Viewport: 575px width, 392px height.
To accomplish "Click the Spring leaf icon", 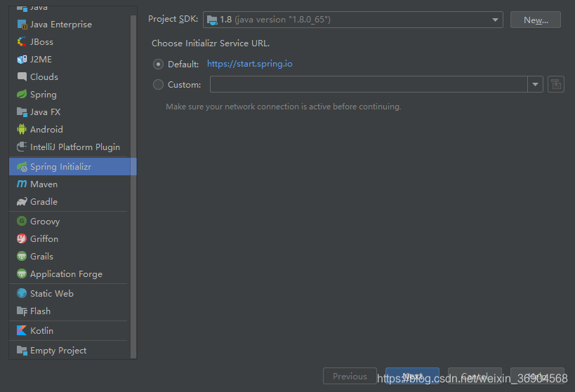I will (22, 94).
